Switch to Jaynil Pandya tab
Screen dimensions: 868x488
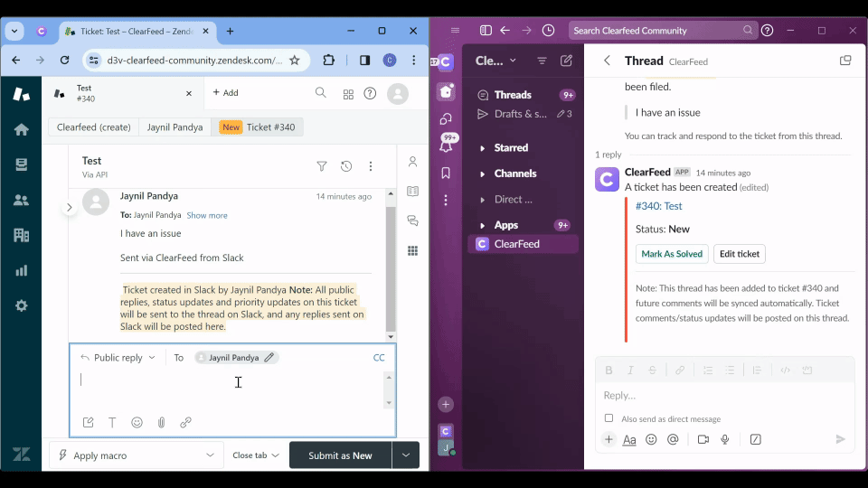tap(175, 127)
